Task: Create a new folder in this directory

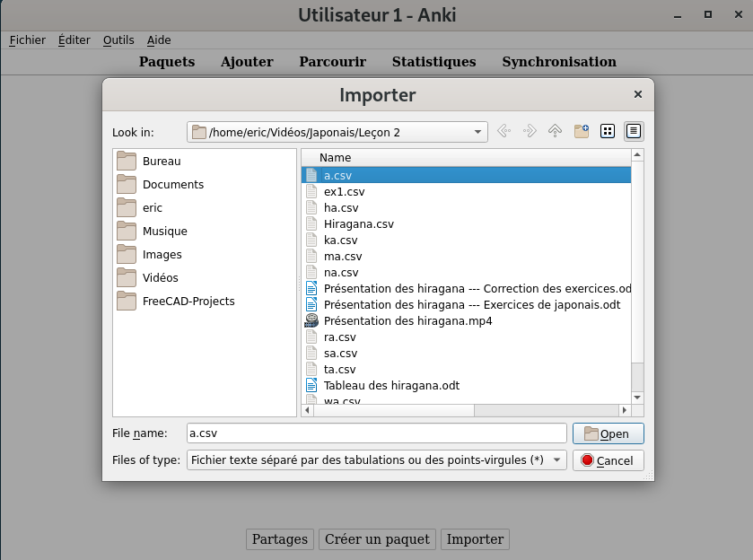Action: (582, 131)
